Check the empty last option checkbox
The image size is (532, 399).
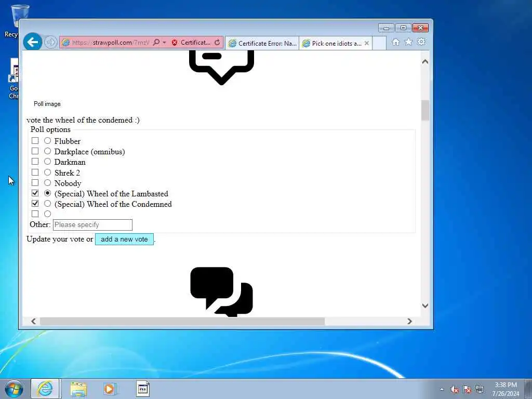pos(35,214)
